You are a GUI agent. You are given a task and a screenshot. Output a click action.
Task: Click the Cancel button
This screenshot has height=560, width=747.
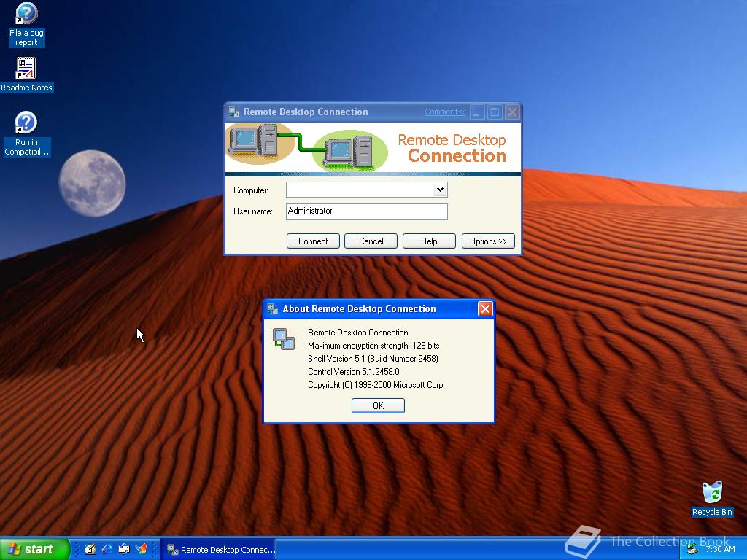click(371, 241)
